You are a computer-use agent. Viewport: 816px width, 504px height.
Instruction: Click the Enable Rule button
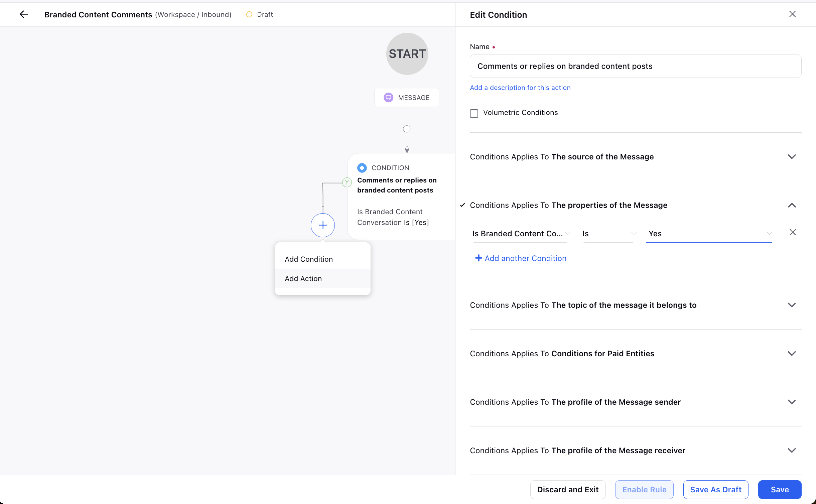click(644, 490)
